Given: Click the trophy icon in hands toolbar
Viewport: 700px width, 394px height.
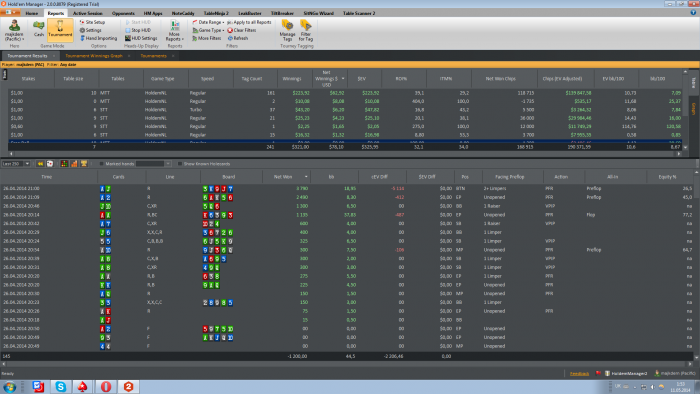Looking at the screenshot, I should point(83,164).
